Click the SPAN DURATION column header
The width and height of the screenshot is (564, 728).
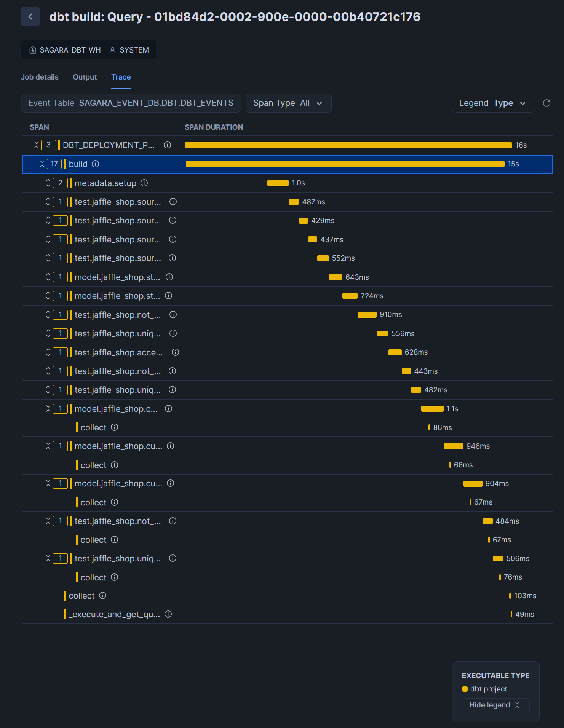coord(214,127)
